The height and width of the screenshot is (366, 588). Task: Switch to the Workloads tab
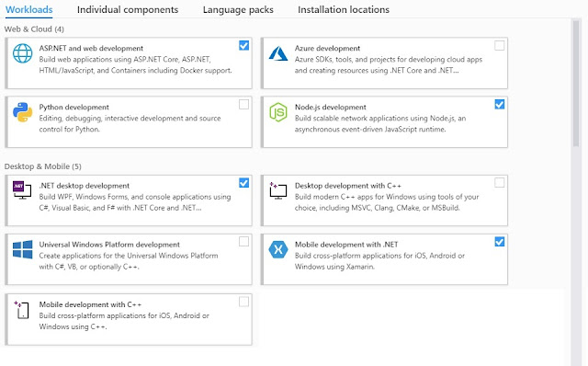pos(28,9)
